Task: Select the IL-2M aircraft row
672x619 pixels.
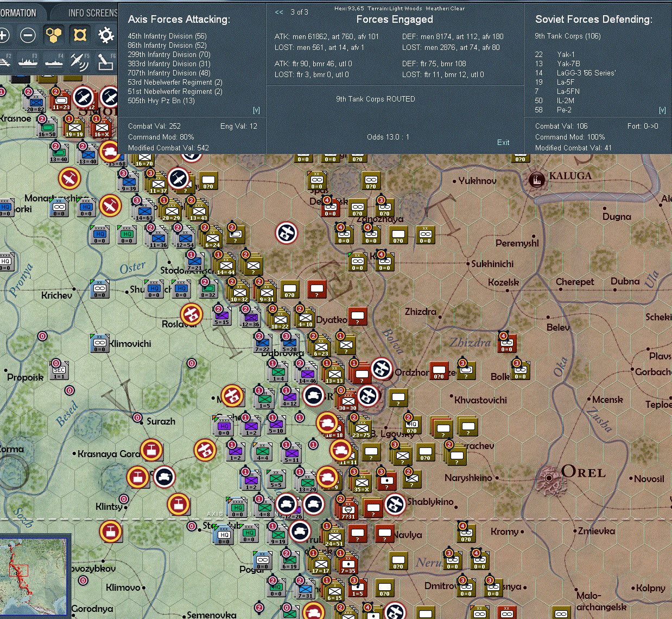Action: pos(555,100)
